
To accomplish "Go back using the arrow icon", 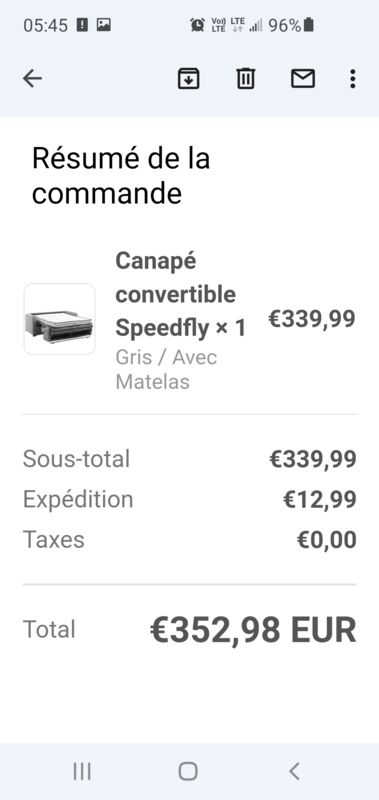I will coord(32,79).
